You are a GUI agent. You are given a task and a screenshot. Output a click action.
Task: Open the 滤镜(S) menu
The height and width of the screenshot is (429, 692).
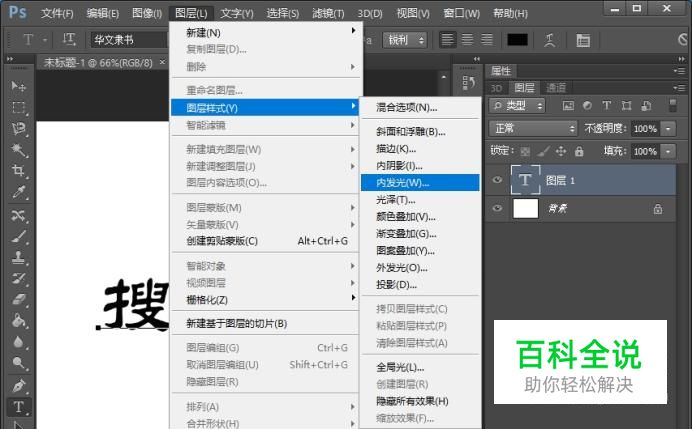pyautogui.click(x=327, y=13)
